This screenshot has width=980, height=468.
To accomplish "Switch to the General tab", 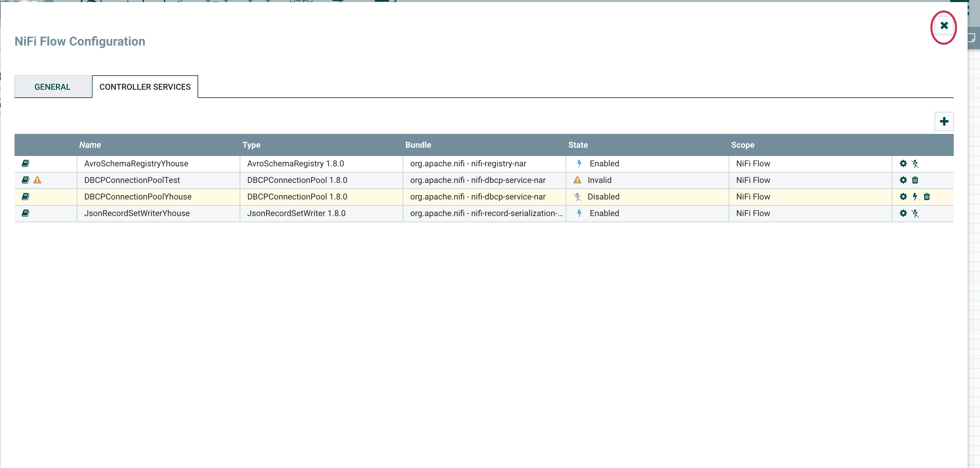I will coord(52,87).
